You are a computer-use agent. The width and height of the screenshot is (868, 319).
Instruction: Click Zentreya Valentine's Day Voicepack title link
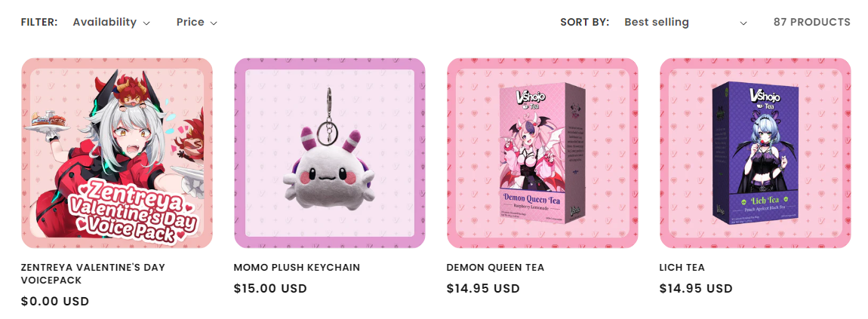click(93, 274)
